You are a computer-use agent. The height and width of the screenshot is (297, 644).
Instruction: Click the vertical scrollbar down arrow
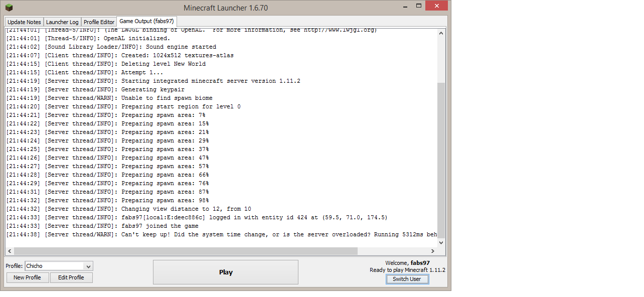tap(441, 242)
